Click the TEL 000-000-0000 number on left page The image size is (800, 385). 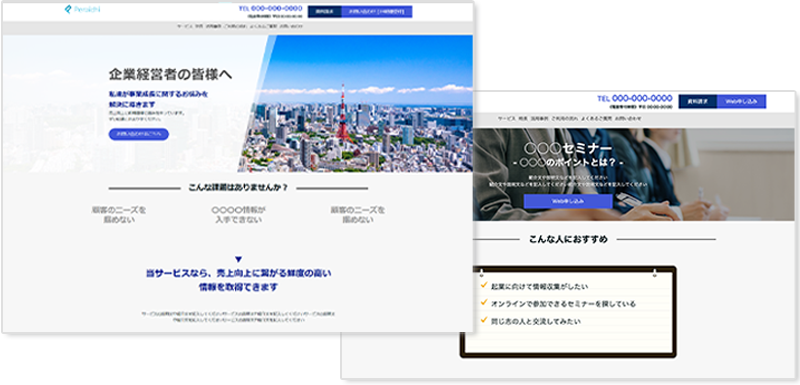[270, 9]
